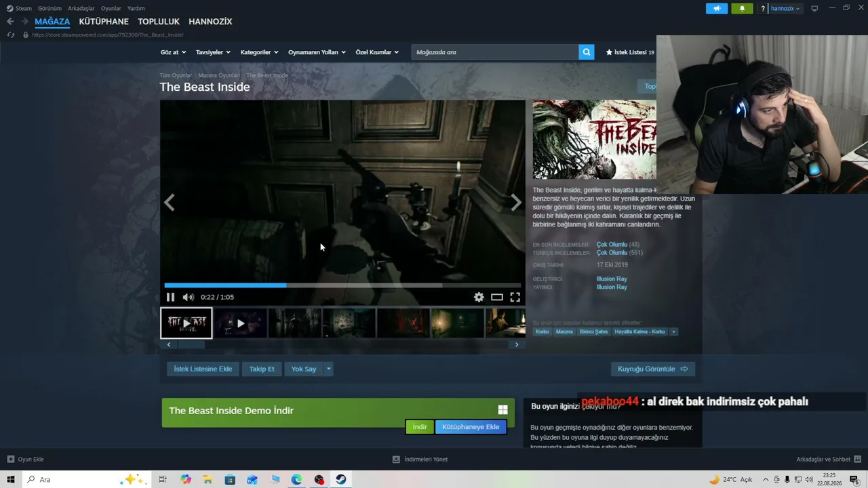Select the first trailer thumbnail with logo

pyautogui.click(x=186, y=323)
